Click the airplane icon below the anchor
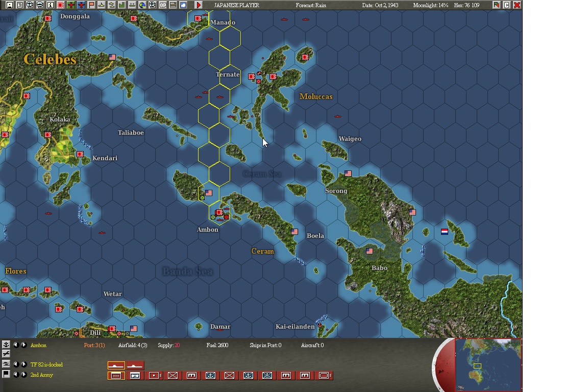588x392 pixels. 6,353
